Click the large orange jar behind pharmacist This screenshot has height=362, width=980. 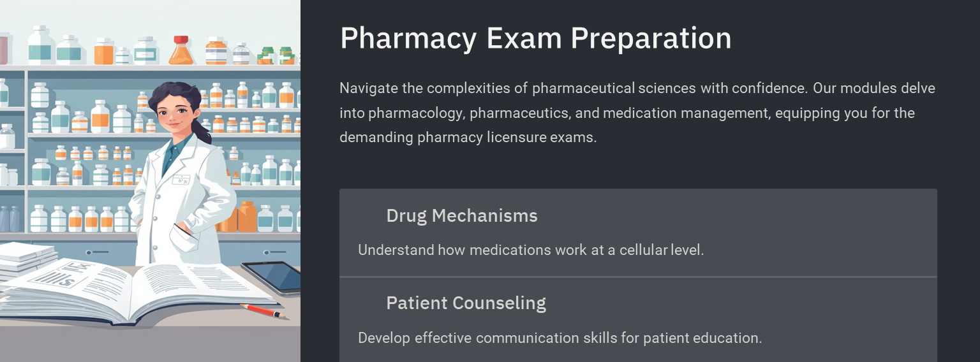[x=246, y=217]
